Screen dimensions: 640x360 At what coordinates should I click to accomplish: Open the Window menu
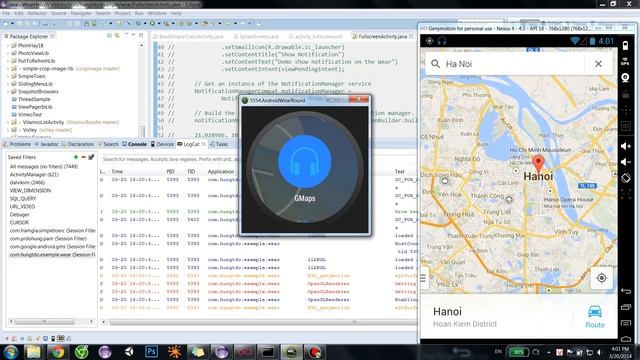click(x=157, y=13)
